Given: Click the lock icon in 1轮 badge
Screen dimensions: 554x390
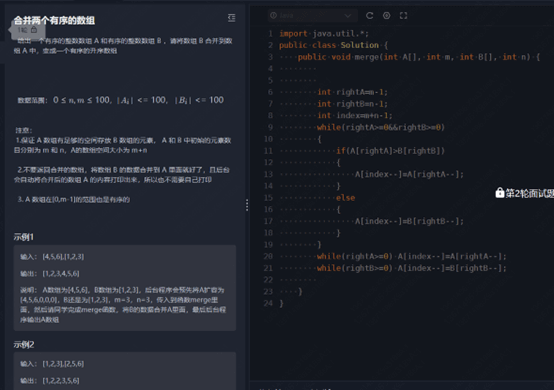Looking at the screenshot, I should pyautogui.click(x=34, y=30).
